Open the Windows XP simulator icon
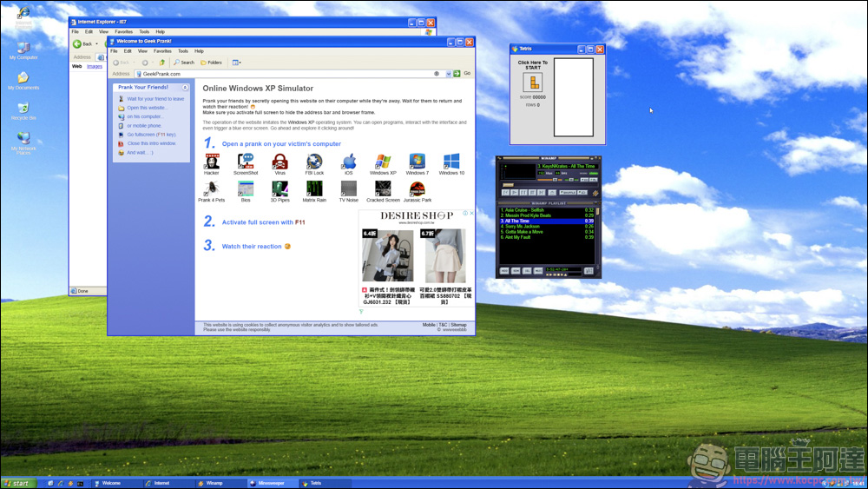The width and height of the screenshot is (868, 489). click(x=383, y=164)
